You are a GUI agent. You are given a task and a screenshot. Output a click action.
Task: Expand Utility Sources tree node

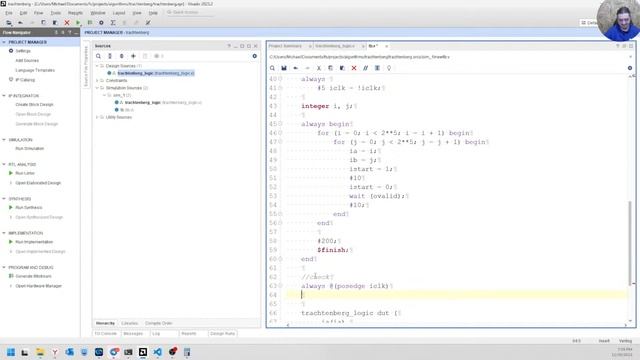tap(97, 117)
